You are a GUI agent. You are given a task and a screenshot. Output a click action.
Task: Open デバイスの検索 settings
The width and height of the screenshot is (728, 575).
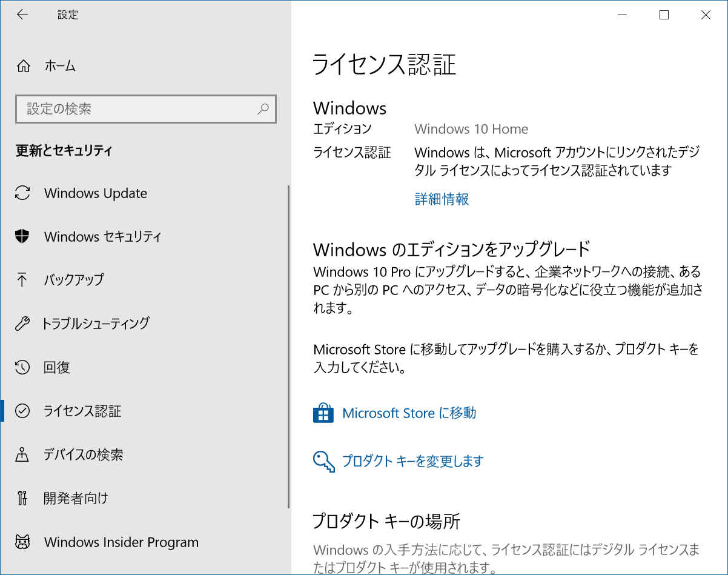(145, 454)
